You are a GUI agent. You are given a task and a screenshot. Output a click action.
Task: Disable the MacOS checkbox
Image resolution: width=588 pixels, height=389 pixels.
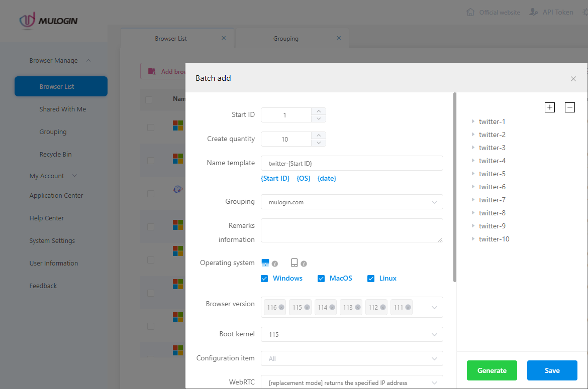click(321, 278)
